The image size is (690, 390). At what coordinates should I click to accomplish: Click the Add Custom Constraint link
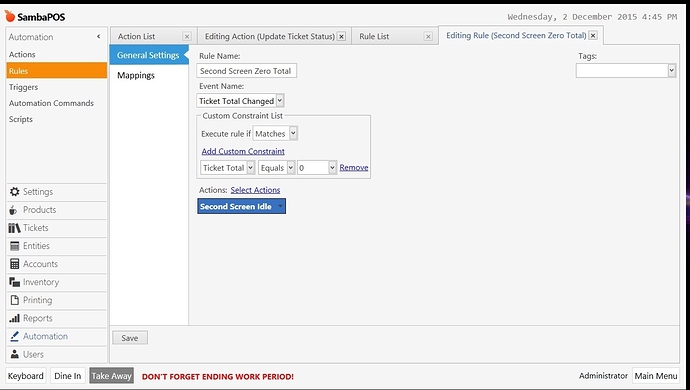(x=243, y=151)
